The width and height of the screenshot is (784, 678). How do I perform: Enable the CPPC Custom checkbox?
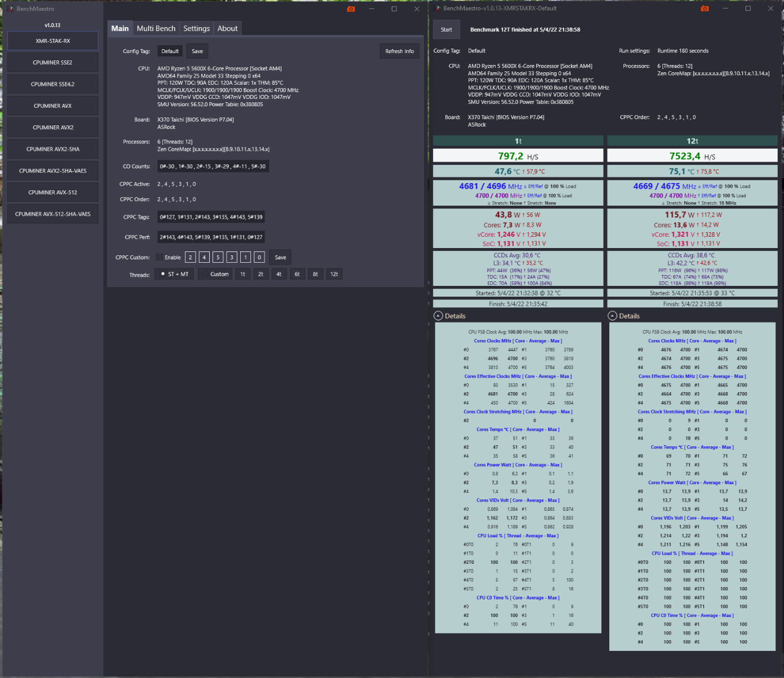pos(159,257)
